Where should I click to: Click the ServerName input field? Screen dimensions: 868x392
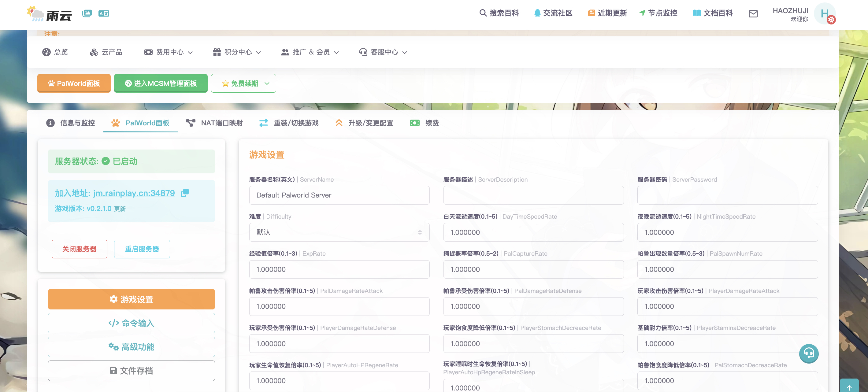point(339,195)
